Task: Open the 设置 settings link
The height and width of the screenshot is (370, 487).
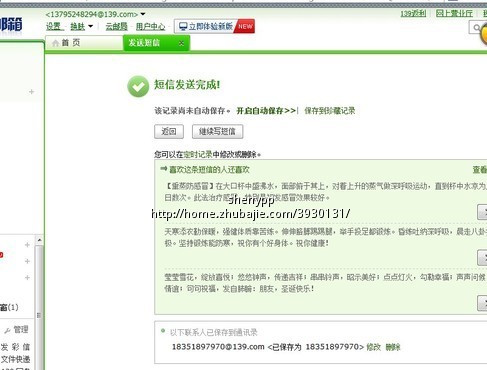Action: point(54,26)
